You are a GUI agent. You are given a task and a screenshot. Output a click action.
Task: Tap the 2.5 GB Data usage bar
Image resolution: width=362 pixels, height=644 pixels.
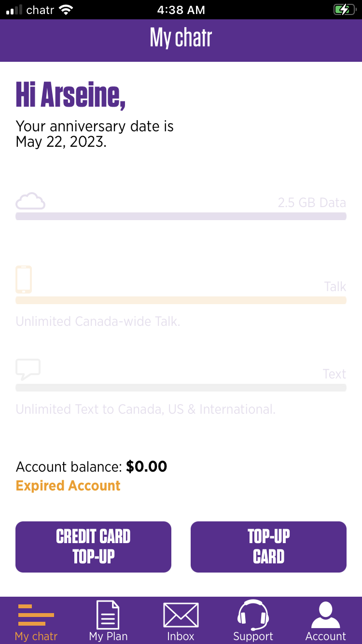click(x=181, y=216)
